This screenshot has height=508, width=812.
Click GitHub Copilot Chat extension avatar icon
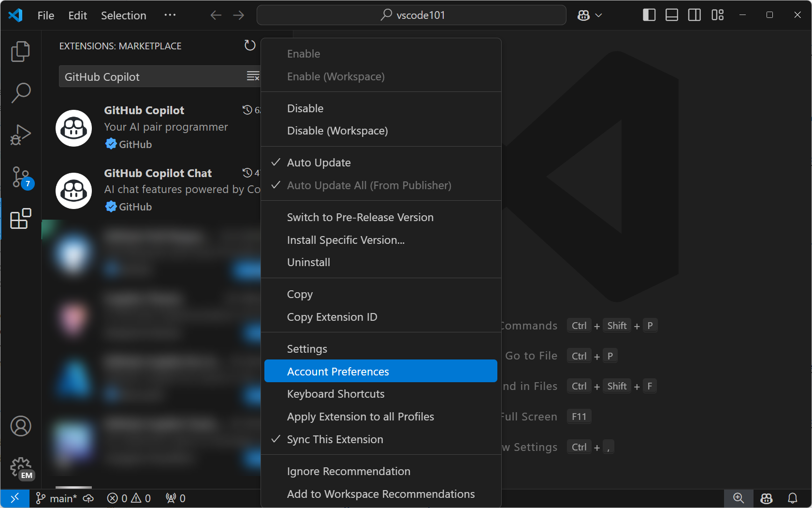pyautogui.click(x=73, y=191)
